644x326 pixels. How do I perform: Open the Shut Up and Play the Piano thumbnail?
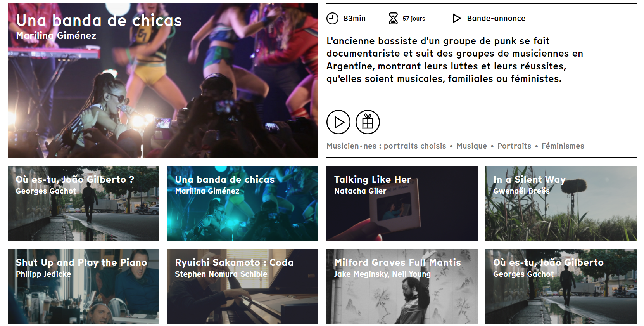[x=83, y=286]
